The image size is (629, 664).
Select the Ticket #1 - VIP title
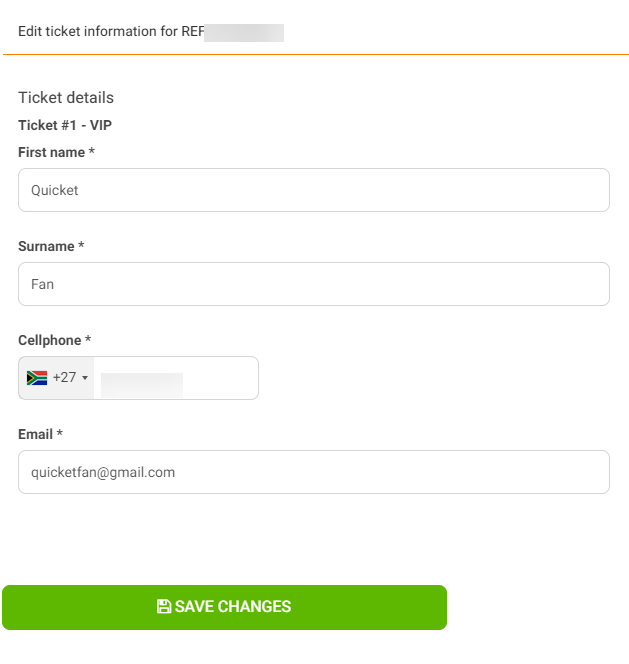pyautogui.click(x=65, y=125)
